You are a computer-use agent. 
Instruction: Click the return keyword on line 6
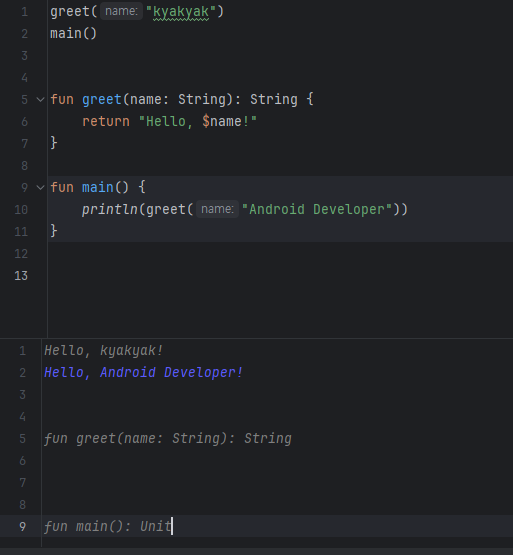click(x=106, y=121)
